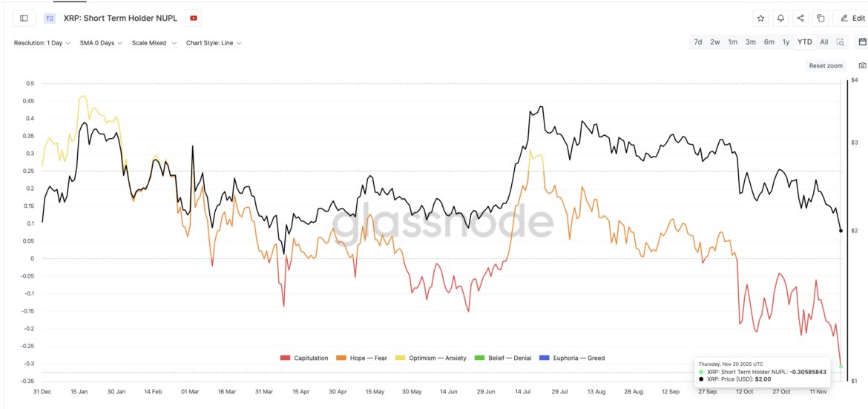Toggle the Hope — Fear legend series
The image size is (868, 409).
click(362, 358)
